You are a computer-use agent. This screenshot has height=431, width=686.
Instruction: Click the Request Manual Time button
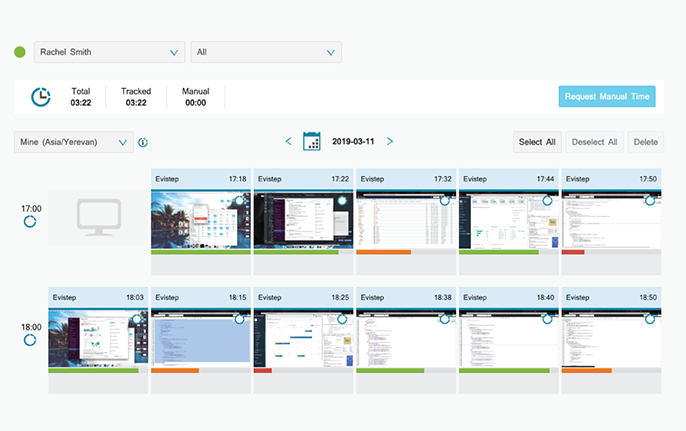click(x=607, y=97)
